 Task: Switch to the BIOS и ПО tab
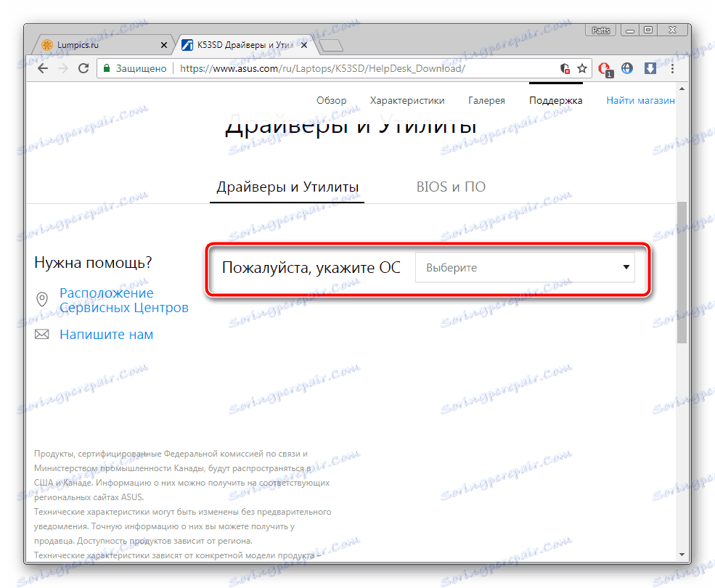coord(451,187)
